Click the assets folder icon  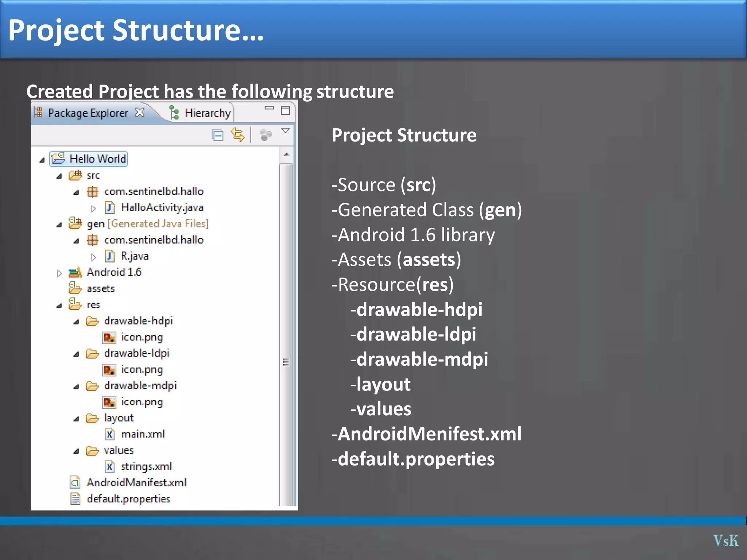coord(76,287)
